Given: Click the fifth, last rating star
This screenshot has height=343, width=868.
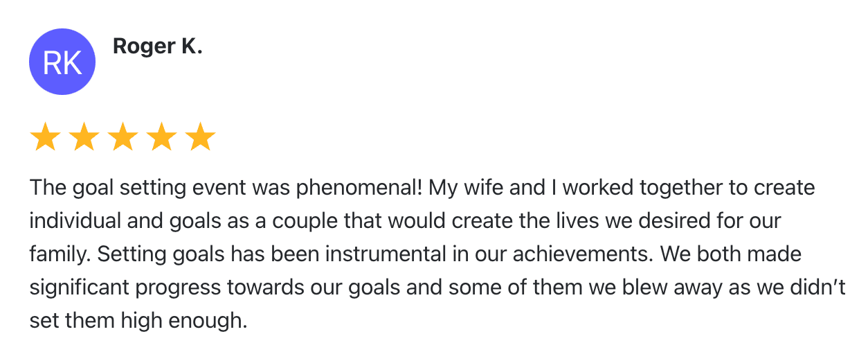Looking at the screenshot, I should point(201,137).
